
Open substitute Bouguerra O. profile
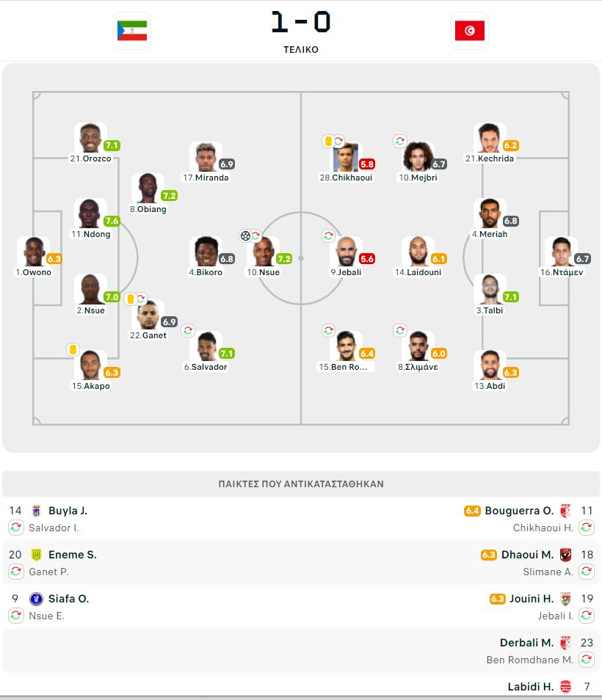click(x=519, y=511)
